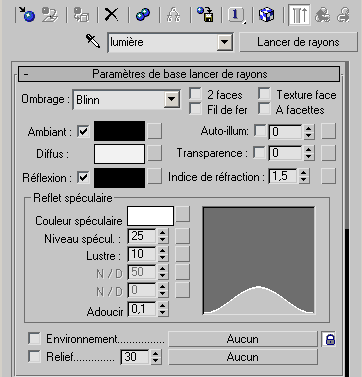Toggle Show Map in Viewport cube icon
Screen dimensions: 362x377
pyautogui.click(x=267, y=15)
